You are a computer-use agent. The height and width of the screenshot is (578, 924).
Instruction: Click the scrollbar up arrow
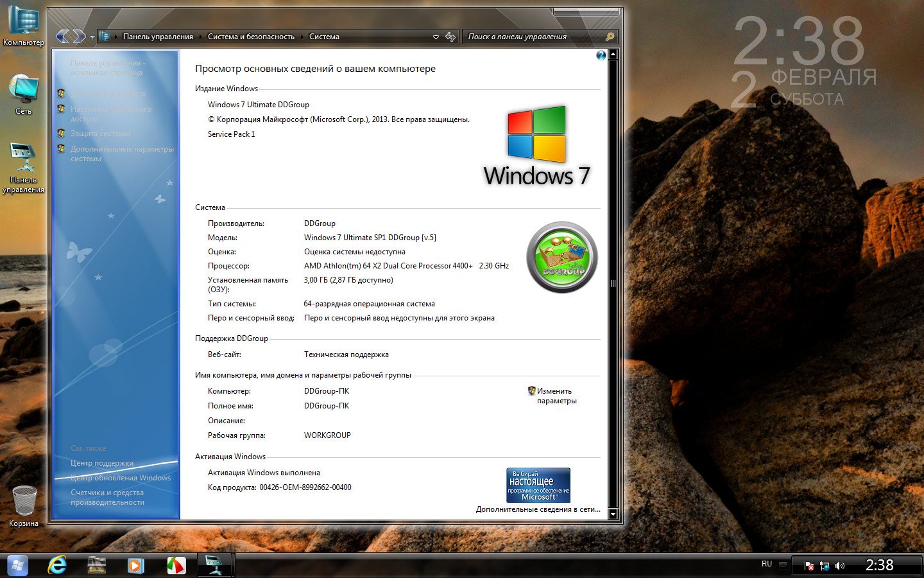tap(613, 55)
